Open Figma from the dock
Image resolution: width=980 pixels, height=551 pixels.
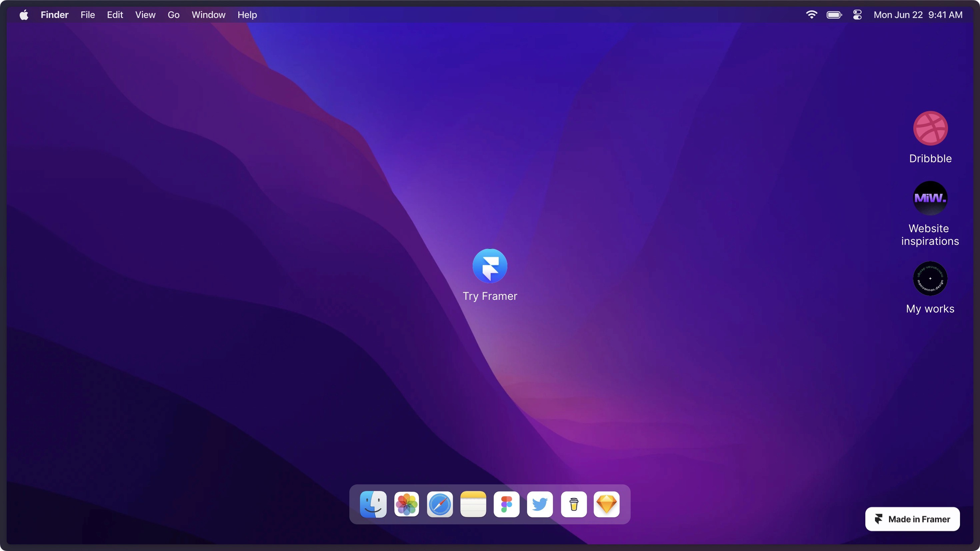click(x=507, y=504)
